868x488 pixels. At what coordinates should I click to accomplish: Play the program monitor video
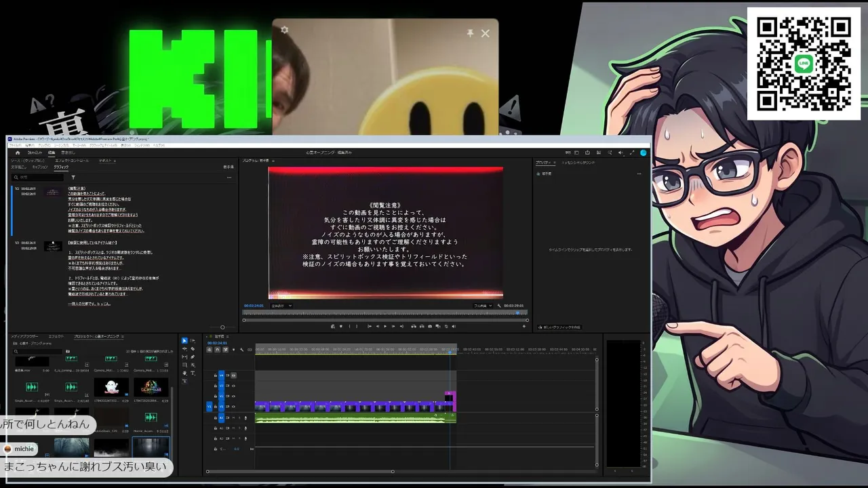(385, 326)
